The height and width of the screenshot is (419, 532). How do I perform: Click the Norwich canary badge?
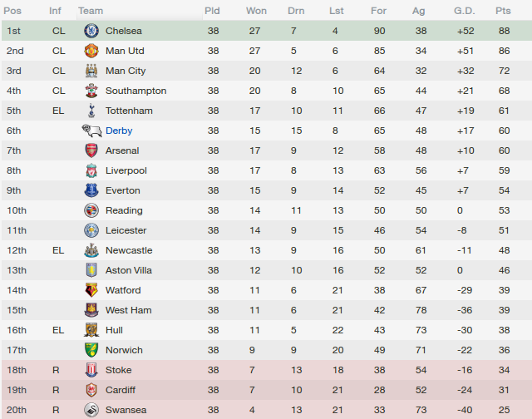click(91, 350)
